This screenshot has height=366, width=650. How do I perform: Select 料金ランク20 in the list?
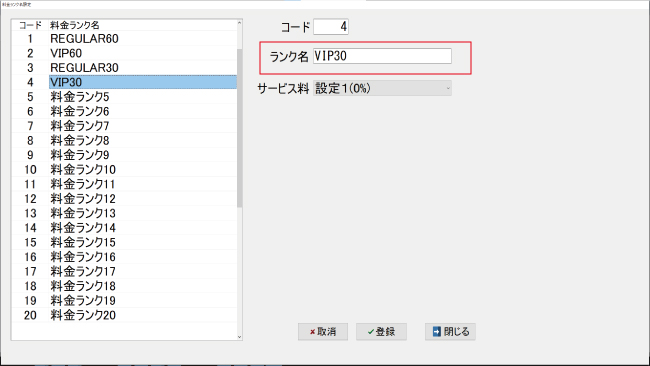click(124, 315)
